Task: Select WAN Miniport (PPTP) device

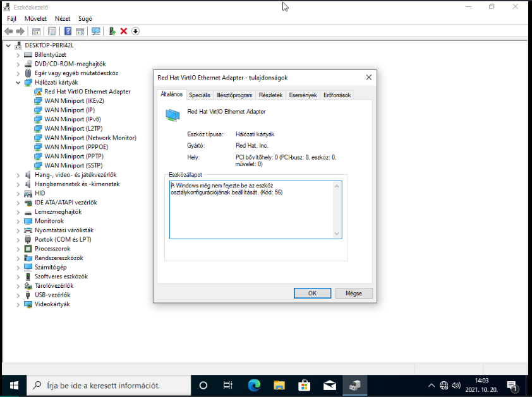Action: (x=74, y=157)
